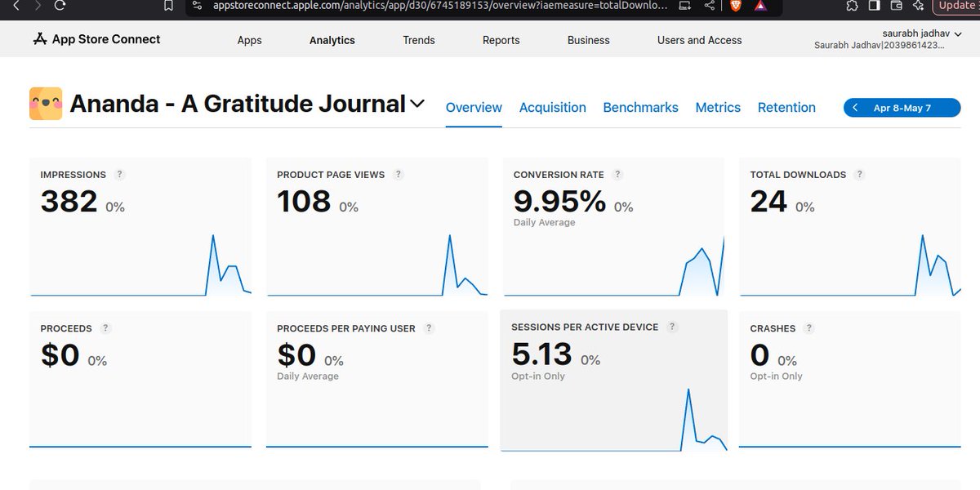Go to Apps in top navigation
The image size is (980, 490).
coord(250,40)
